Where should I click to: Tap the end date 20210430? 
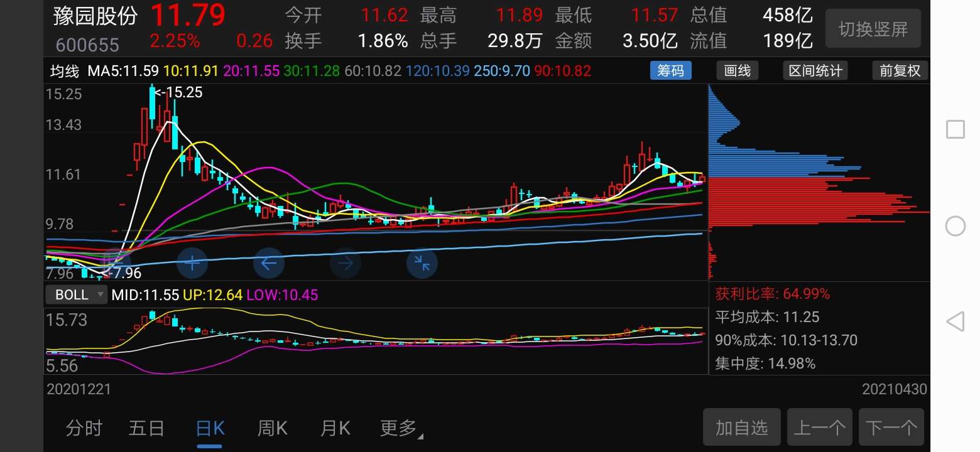[895, 389]
